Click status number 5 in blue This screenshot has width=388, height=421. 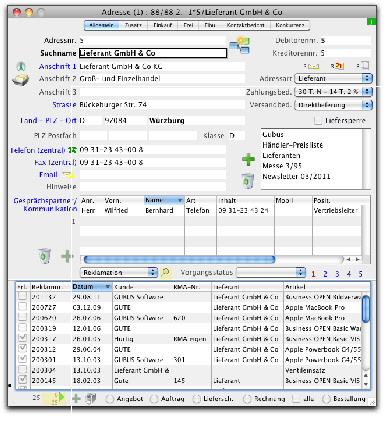click(x=360, y=274)
